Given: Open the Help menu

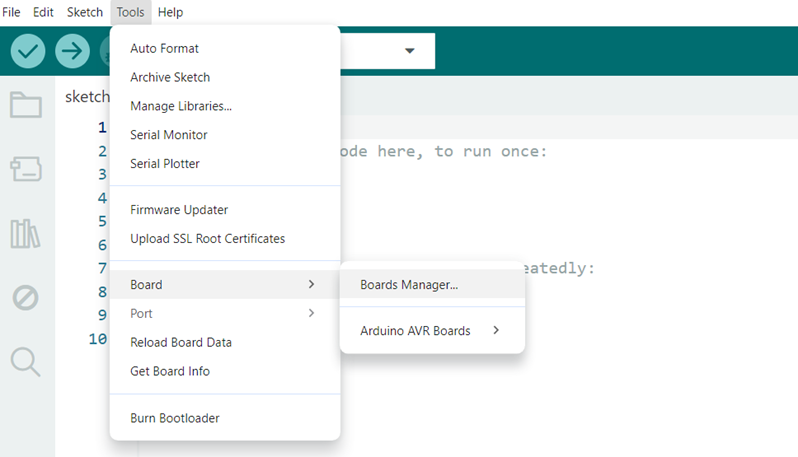Looking at the screenshot, I should tap(170, 12).
